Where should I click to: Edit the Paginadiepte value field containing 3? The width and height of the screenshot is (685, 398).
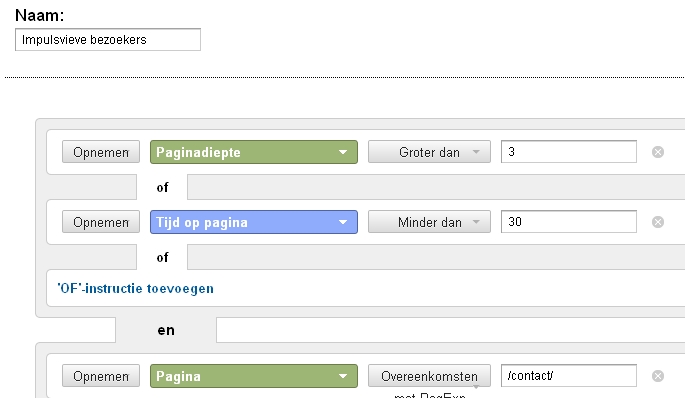569,152
